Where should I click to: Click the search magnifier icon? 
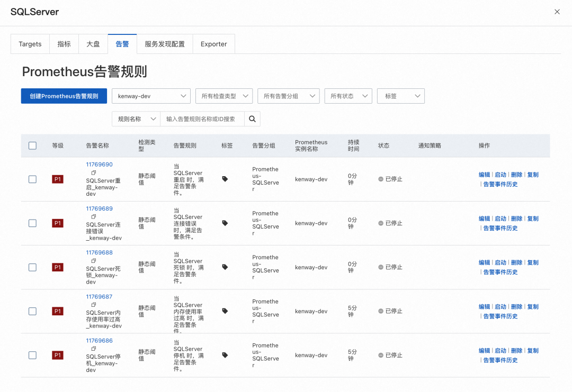point(252,118)
